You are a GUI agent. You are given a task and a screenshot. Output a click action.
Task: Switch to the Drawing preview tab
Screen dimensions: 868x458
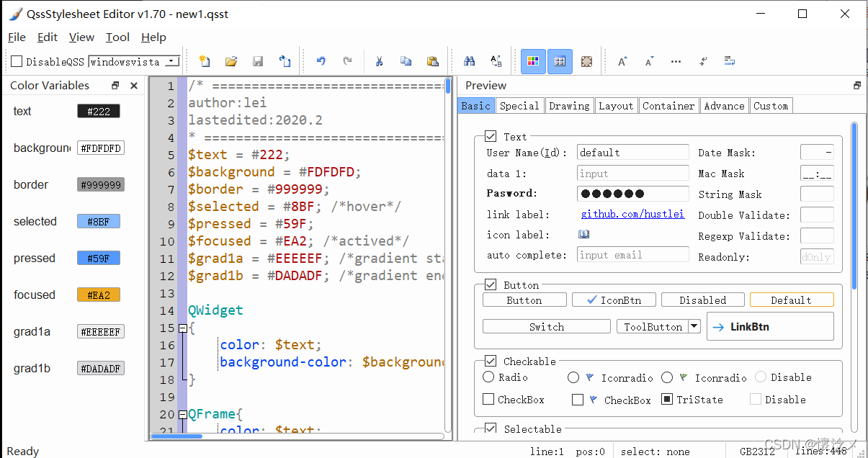click(x=569, y=106)
